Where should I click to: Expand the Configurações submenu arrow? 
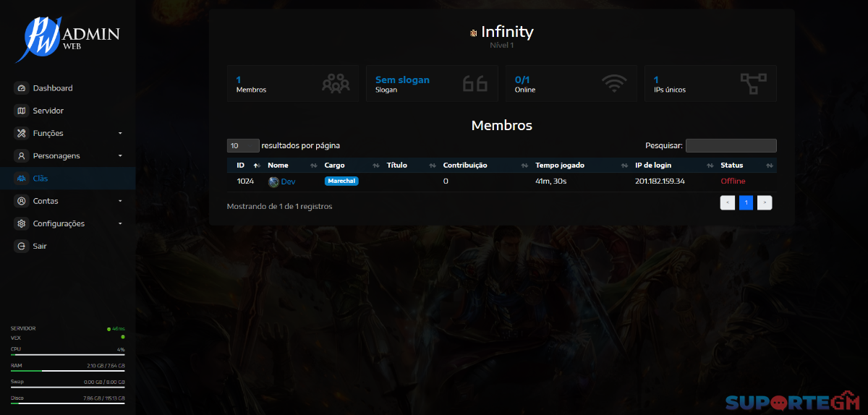pos(120,224)
